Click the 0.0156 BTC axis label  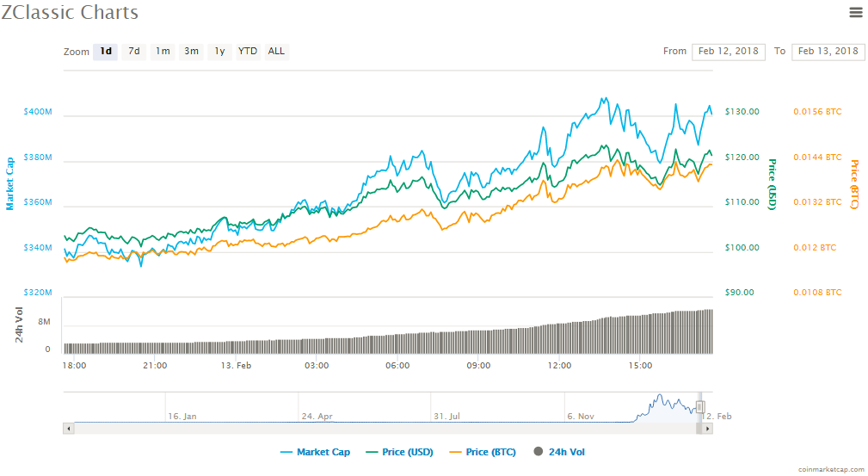tap(817, 112)
